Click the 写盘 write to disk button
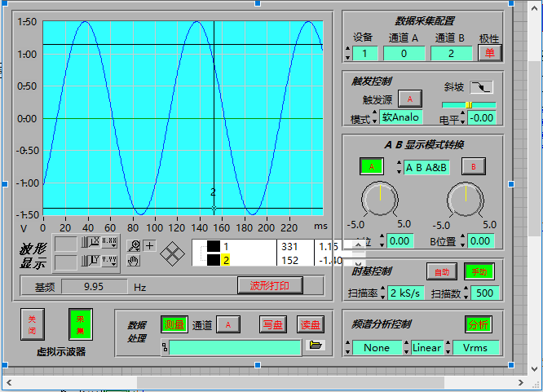 click(x=271, y=324)
